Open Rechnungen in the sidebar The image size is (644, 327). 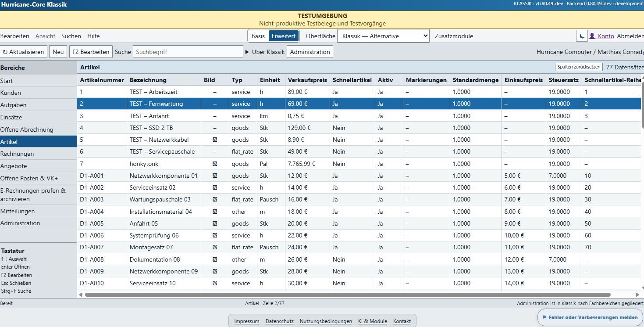[x=39, y=154]
